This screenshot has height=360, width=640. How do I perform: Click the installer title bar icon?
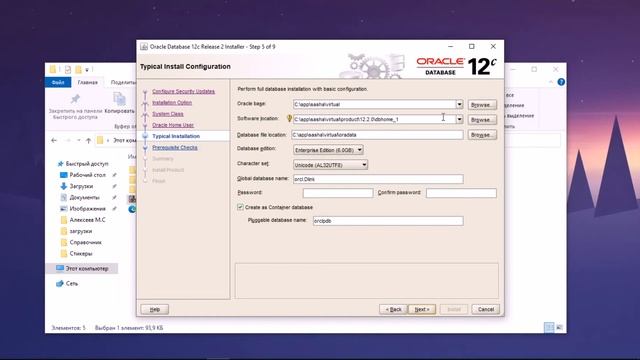tap(144, 47)
